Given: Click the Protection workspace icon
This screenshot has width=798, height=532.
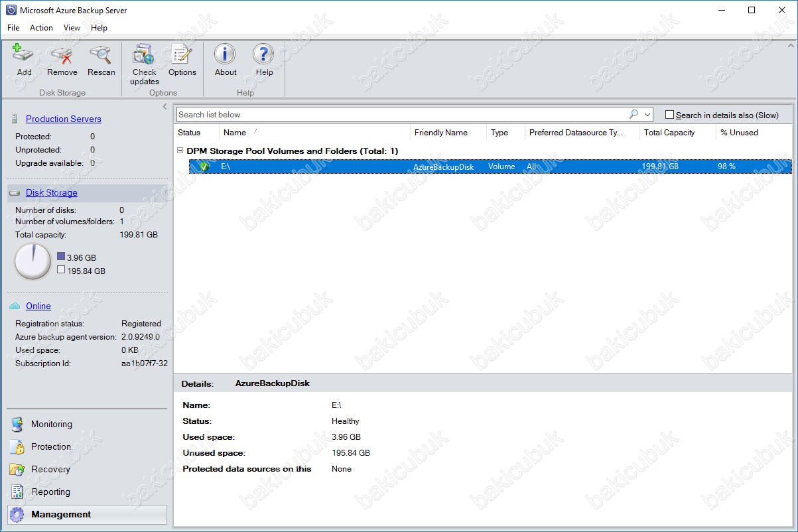Looking at the screenshot, I should pos(17,447).
